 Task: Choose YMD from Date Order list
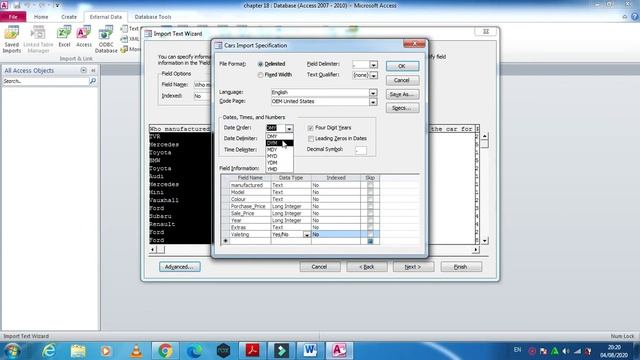coord(280,169)
